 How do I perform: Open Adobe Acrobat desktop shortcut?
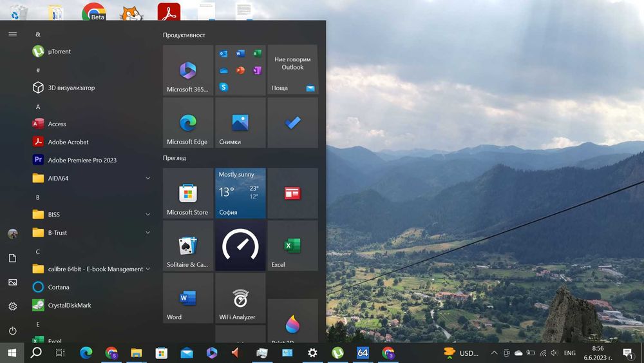(x=169, y=11)
